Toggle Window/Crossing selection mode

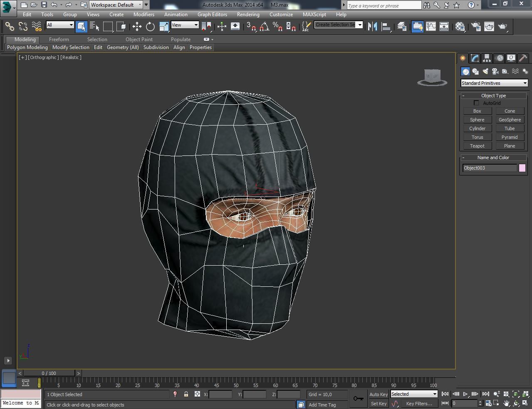click(x=121, y=27)
